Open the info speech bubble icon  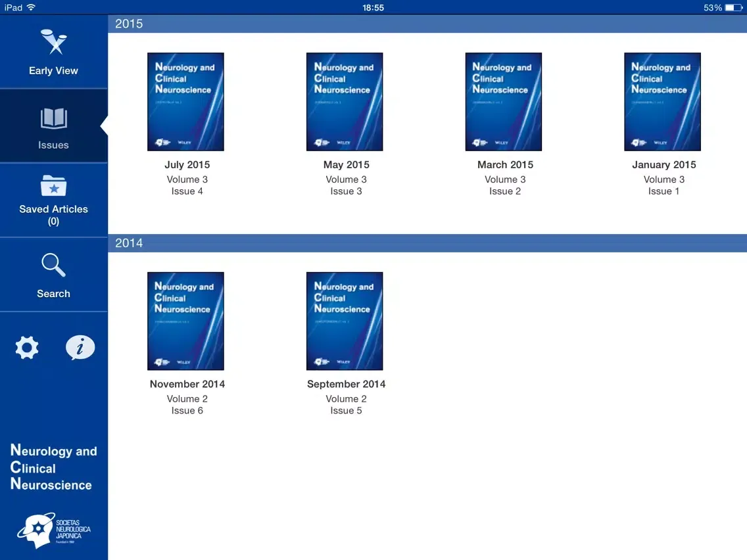click(80, 347)
